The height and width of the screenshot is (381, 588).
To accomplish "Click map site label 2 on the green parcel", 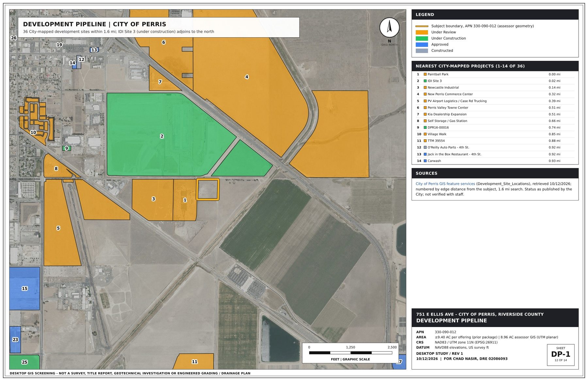I will (162, 136).
